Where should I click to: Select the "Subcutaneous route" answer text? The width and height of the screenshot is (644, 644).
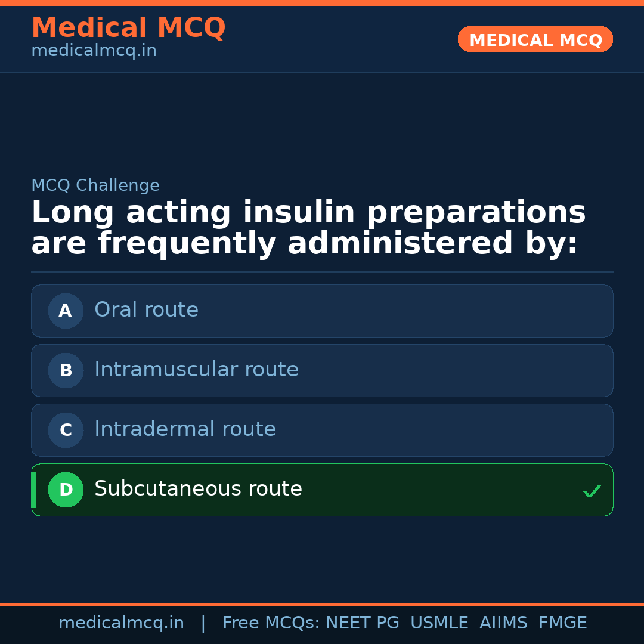[198, 489]
